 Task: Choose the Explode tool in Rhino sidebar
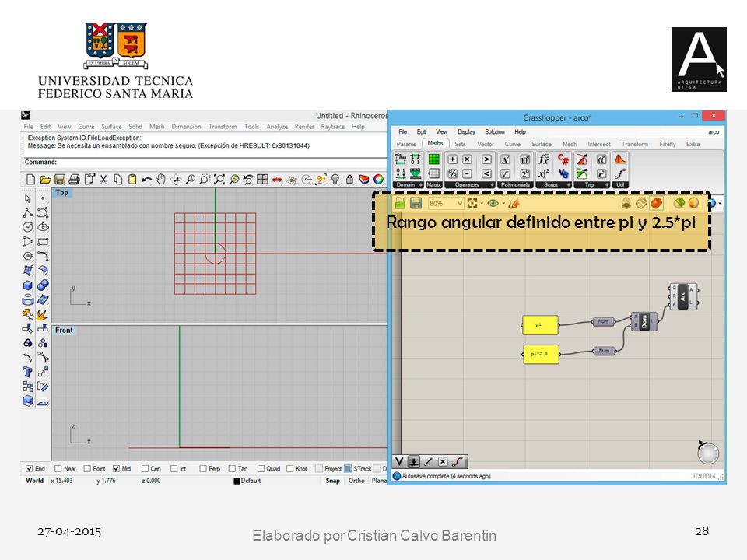[43, 314]
